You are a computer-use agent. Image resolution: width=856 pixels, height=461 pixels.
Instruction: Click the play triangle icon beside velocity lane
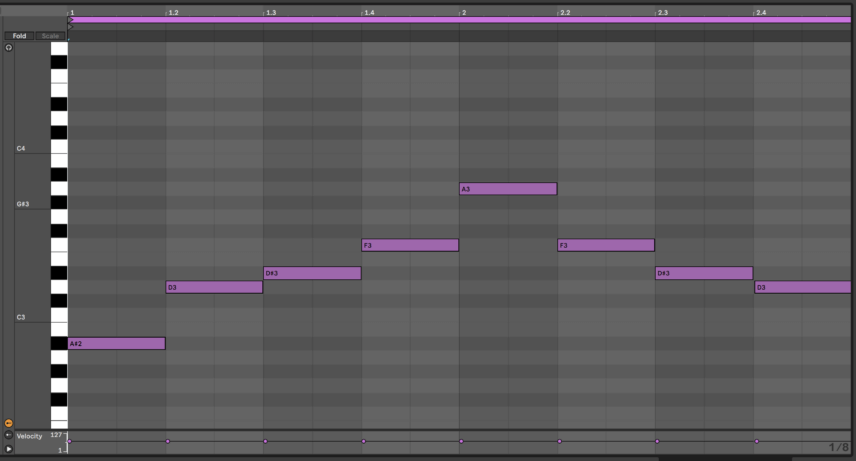pos(8,448)
